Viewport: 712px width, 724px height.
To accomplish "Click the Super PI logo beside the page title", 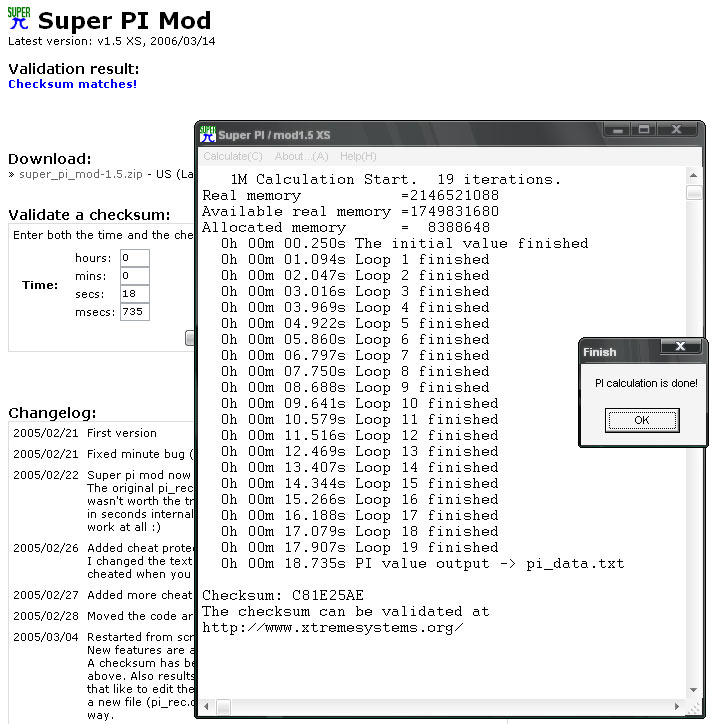I will coord(19,18).
